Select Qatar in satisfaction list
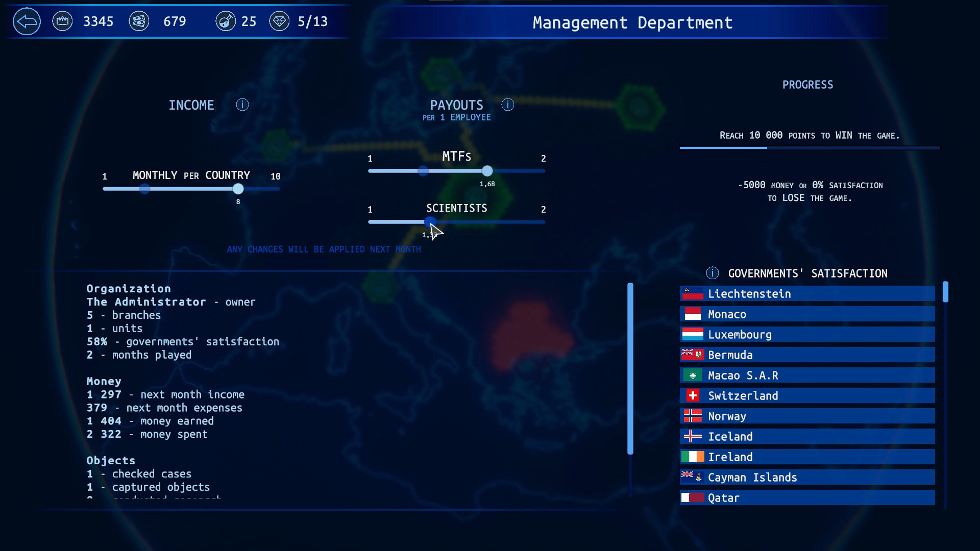The image size is (980, 551). tap(807, 498)
